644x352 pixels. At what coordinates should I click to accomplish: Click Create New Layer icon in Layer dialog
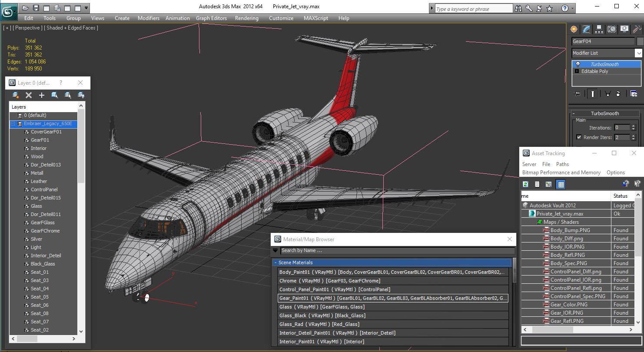pos(16,95)
